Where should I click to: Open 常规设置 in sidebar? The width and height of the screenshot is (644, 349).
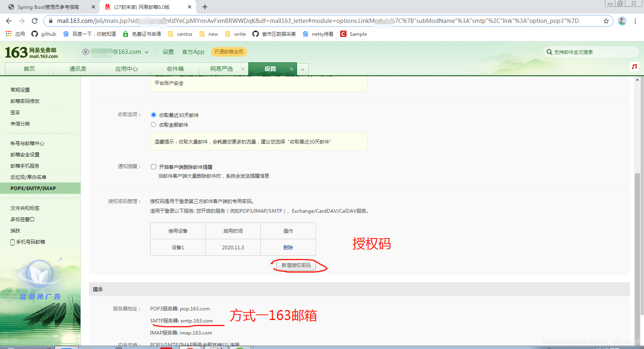pos(20,90)
